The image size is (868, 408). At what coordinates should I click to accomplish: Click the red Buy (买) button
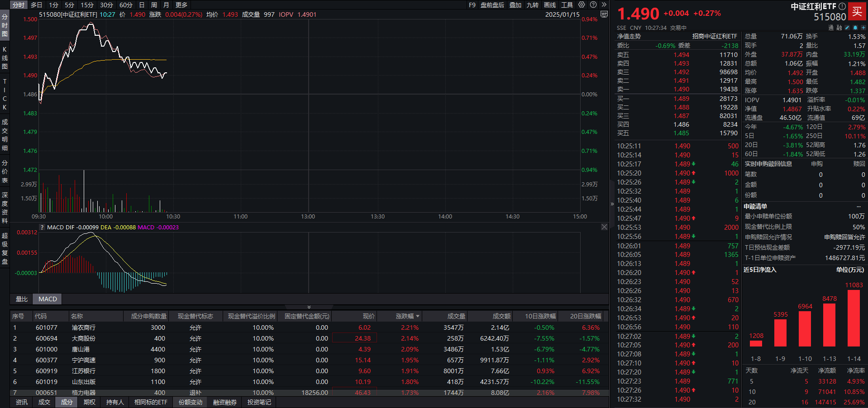click(857, 12)
